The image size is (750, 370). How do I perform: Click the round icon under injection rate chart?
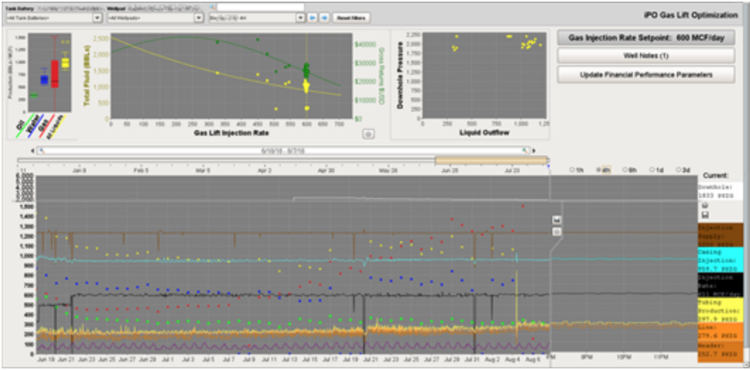368,134
